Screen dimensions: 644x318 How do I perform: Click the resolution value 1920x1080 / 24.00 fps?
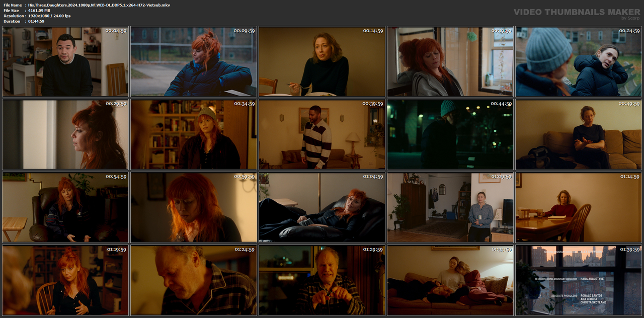point(49,16)
